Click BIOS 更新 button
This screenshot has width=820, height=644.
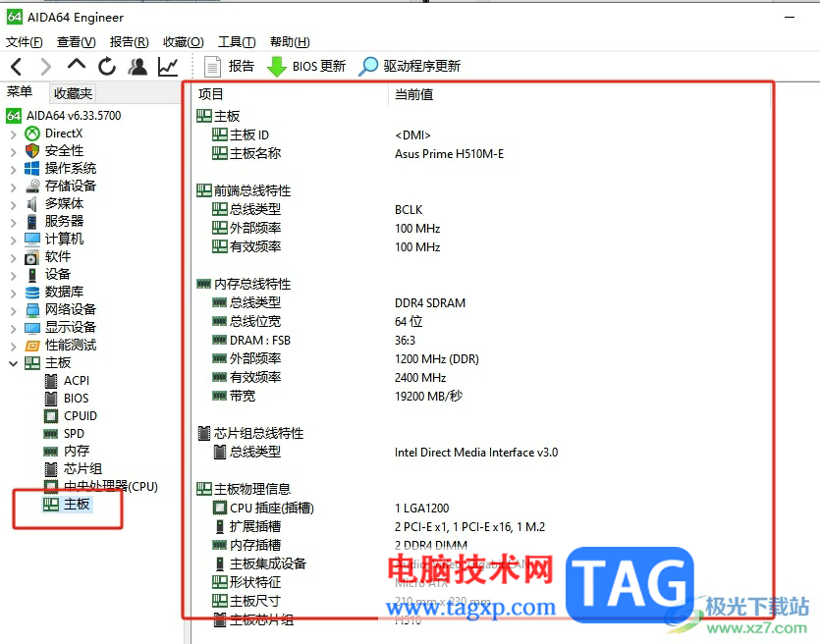tap(306, 67)
